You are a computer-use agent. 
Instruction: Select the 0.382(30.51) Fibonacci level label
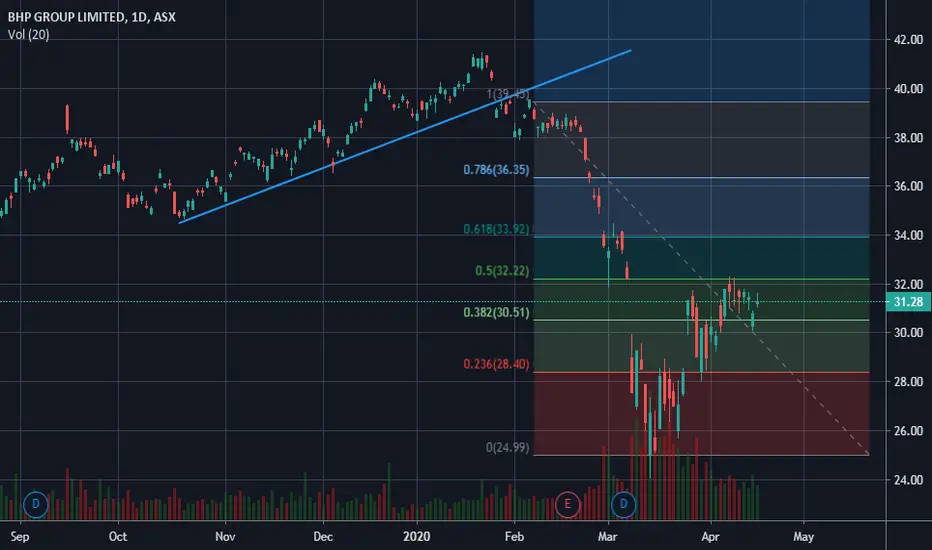(496, 313)
